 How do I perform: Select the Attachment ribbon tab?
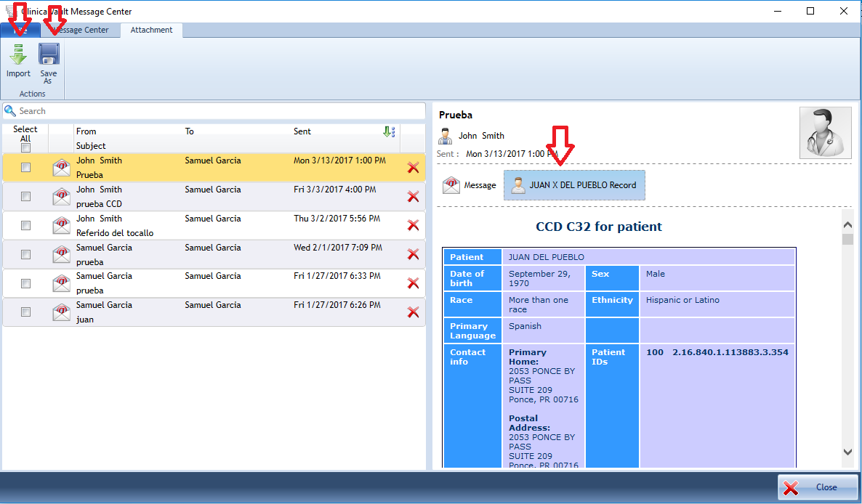point(151,30)
